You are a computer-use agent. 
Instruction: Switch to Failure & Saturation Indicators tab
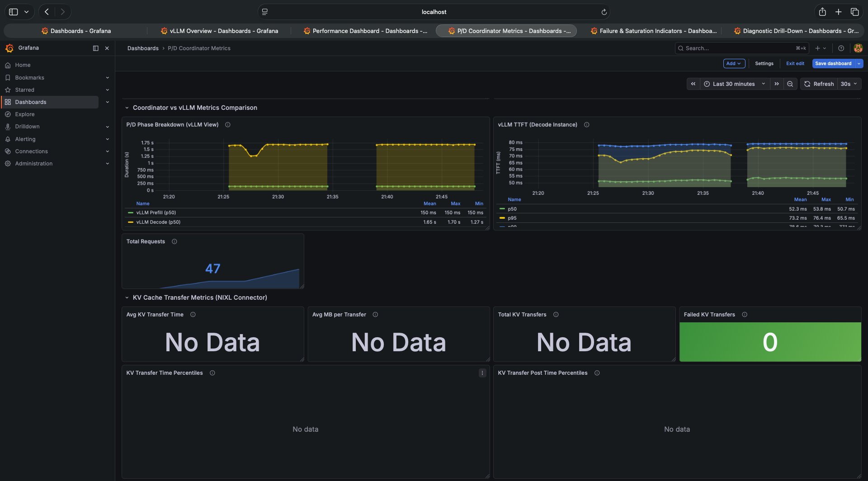coord(653,31)
